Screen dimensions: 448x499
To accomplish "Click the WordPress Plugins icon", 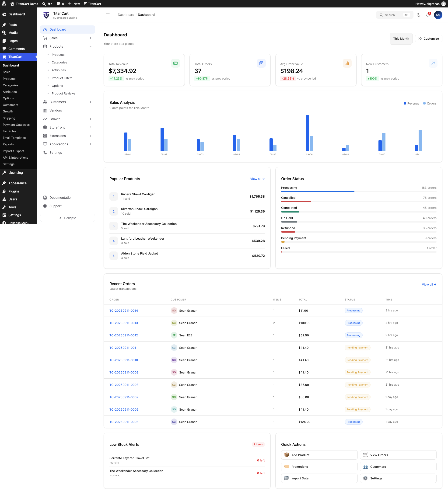I will coord(4,191).
